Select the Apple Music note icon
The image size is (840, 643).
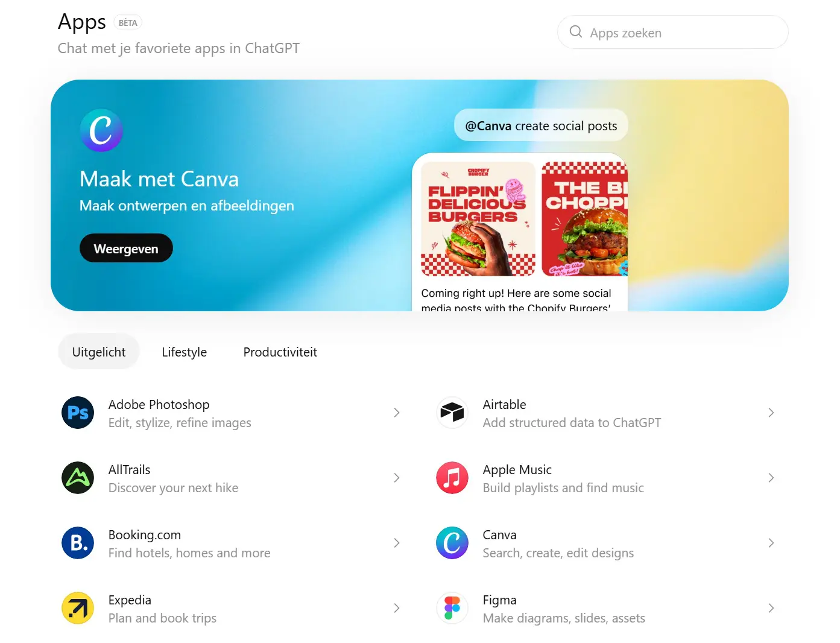(452, 478)
